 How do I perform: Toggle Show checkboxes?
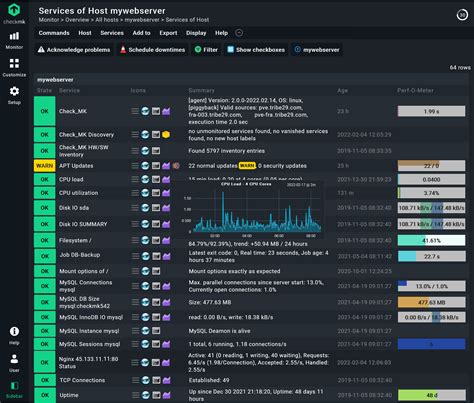pyautogui.click(x=256, y=50)
